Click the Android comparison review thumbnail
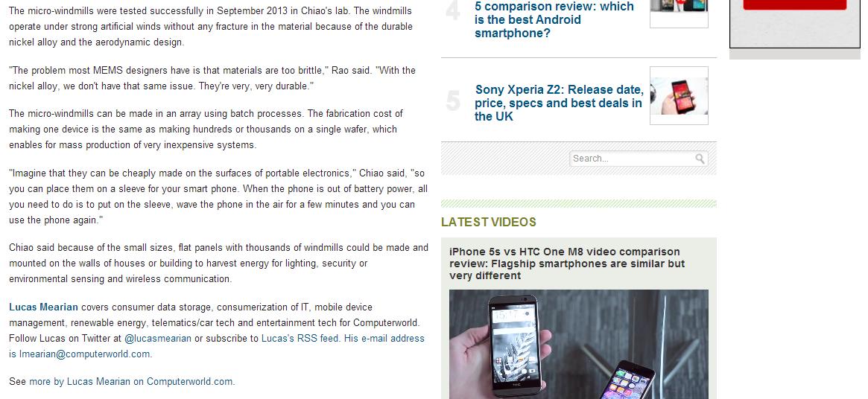868x399 pixels. coord(679,13)
